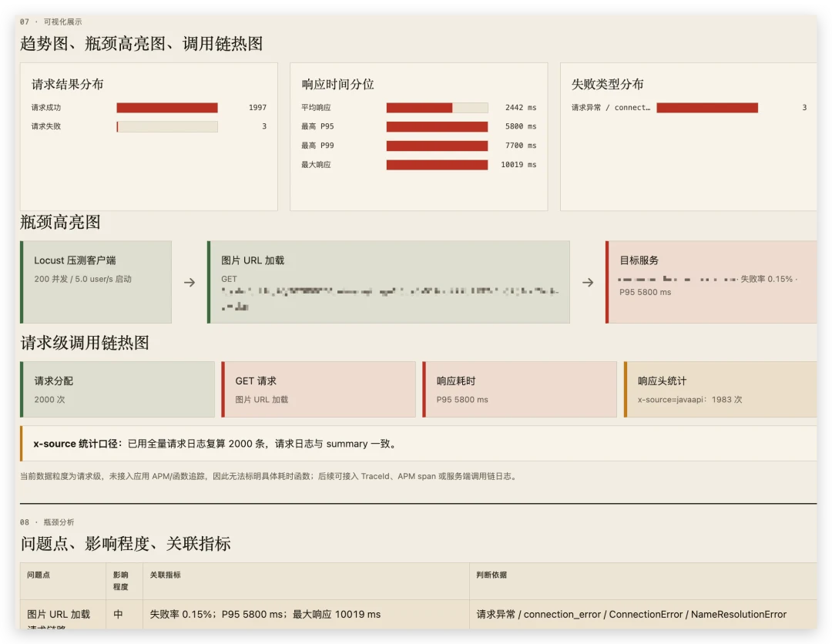Click the 当前数据粒度为请求级 footnote
Image resolution: width=832 pixels, height=644 pixels.
point(270,476)
